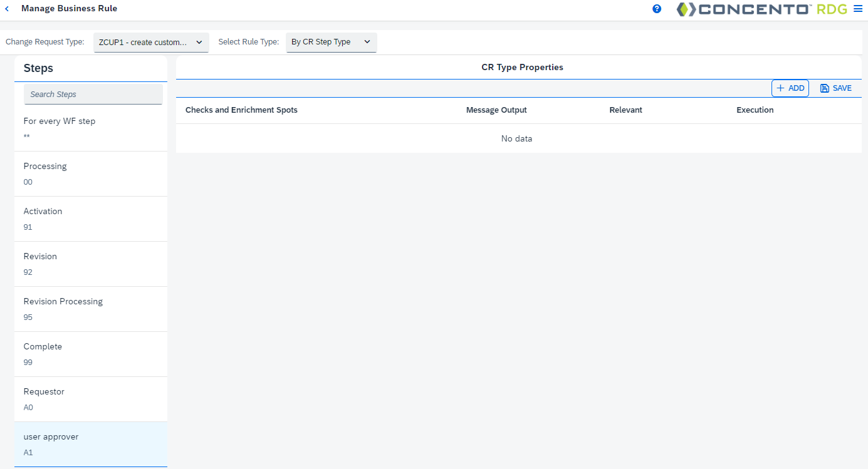Click the chevron on Change Request Type dropdown
This screenshot has width=868, height=469.
[199, 42]
